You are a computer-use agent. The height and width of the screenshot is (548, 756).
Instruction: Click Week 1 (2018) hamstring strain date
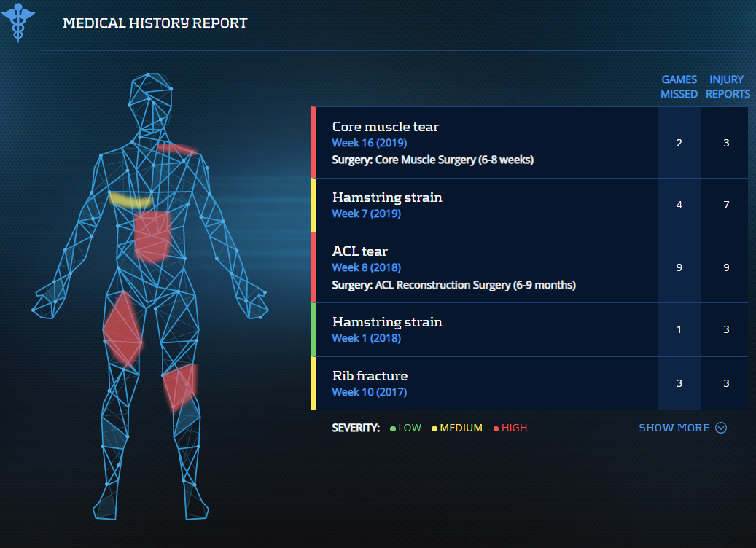366,338
